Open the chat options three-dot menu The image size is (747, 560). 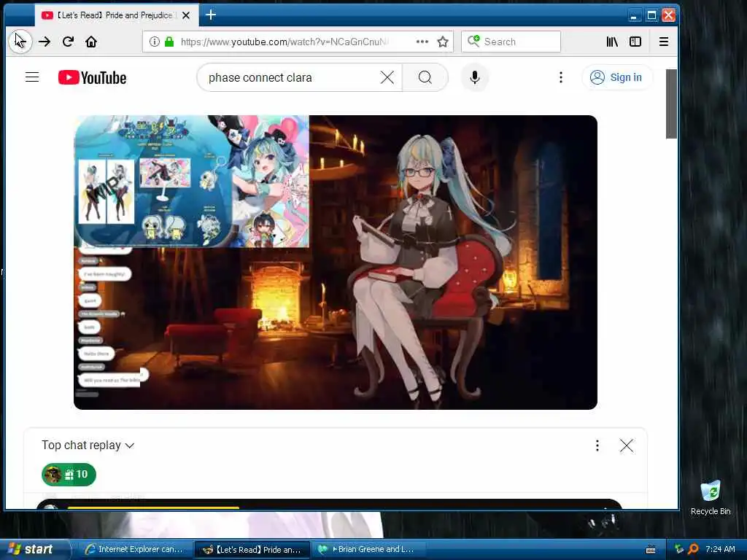coord(597,446)
